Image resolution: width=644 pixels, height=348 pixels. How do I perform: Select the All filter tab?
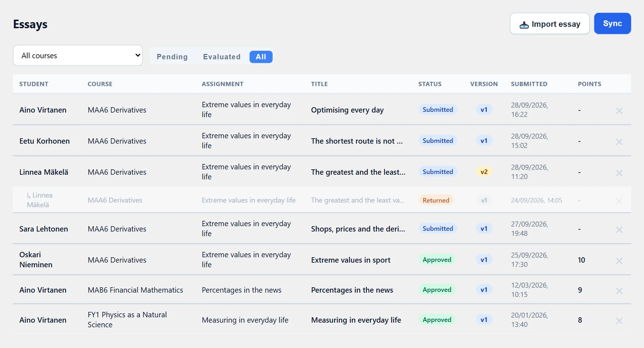coord(261,57)
